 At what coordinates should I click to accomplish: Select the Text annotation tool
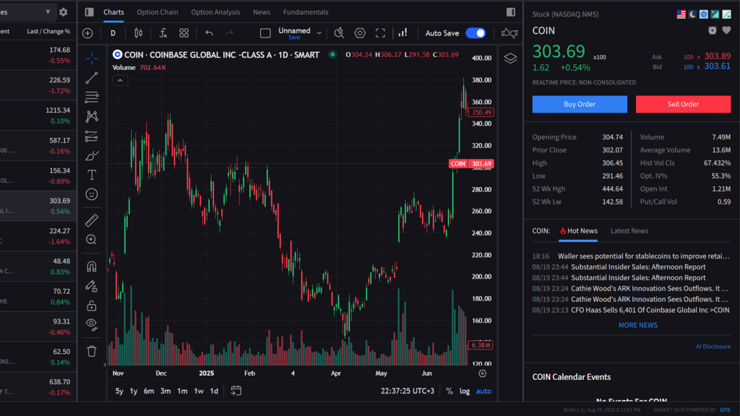[x=92, y=175]
